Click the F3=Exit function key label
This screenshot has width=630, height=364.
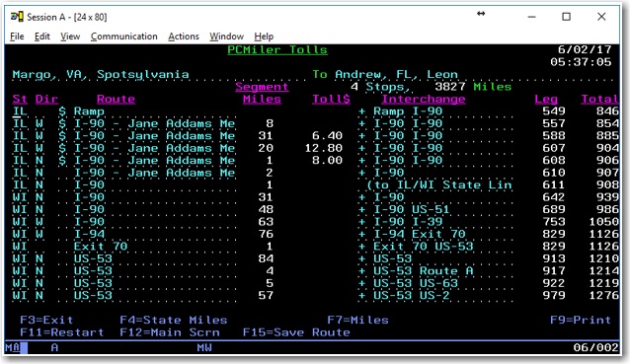click(x=46, y=320)
